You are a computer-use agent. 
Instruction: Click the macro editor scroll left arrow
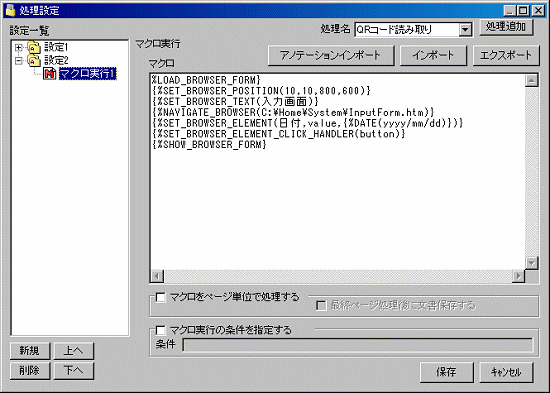(x=157, y=276)
